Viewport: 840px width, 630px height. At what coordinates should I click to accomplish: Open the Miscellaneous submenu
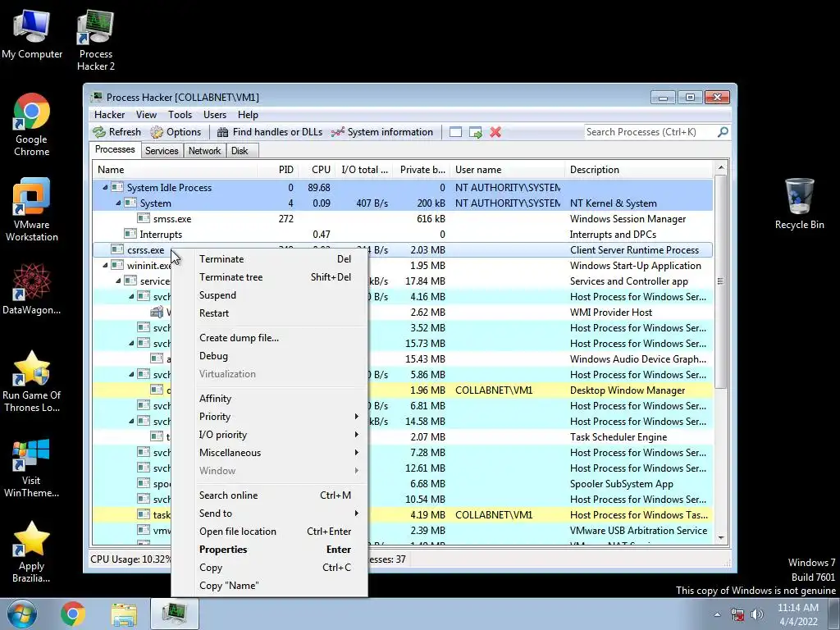tap(277, 453)
